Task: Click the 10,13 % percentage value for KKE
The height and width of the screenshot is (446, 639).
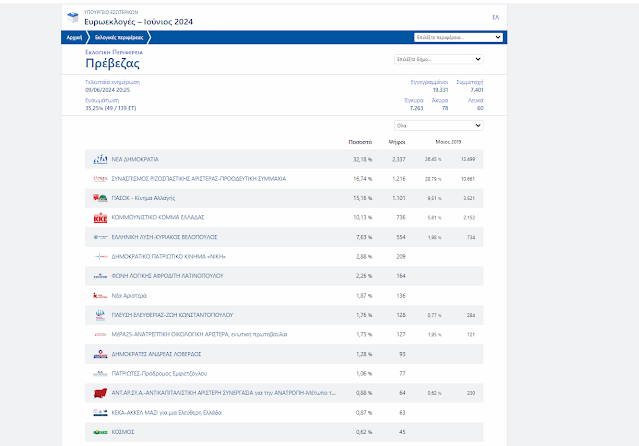Action: click(x=363, y=218)
